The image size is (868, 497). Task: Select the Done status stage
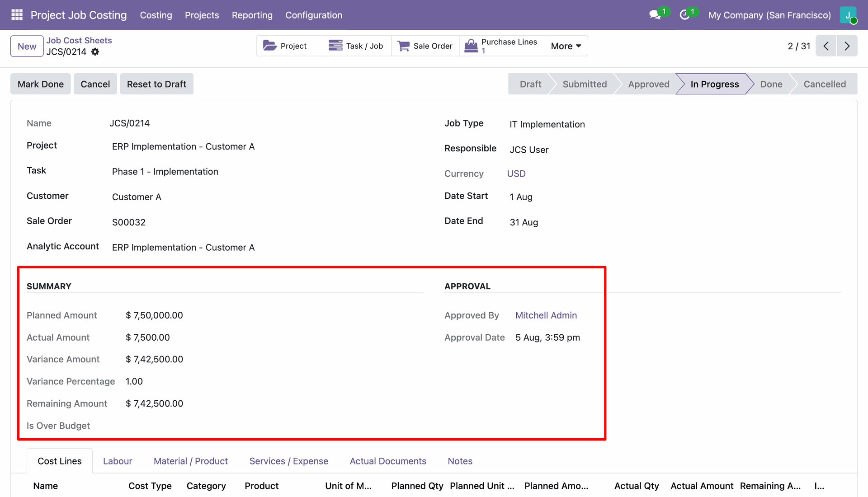coord(771,84)
